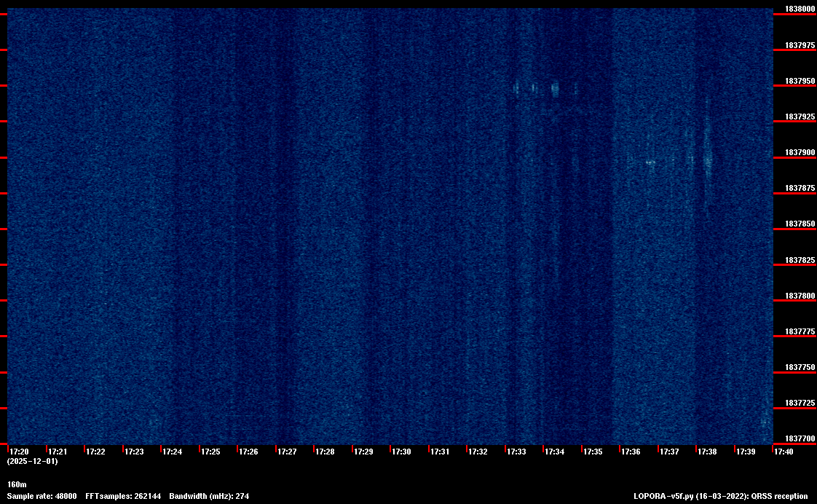Click the 17:20 time label
The image size is (817, 504).
point(19,452)
